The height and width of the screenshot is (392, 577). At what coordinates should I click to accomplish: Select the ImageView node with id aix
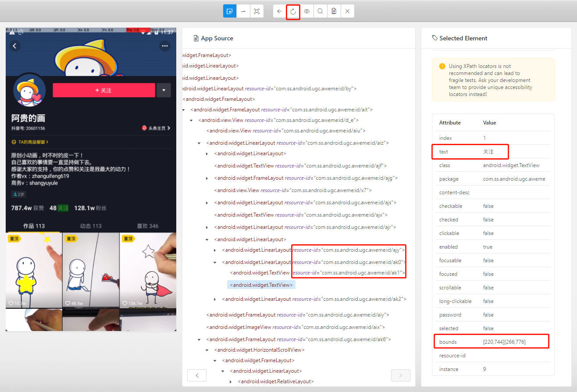click(296, 327)
